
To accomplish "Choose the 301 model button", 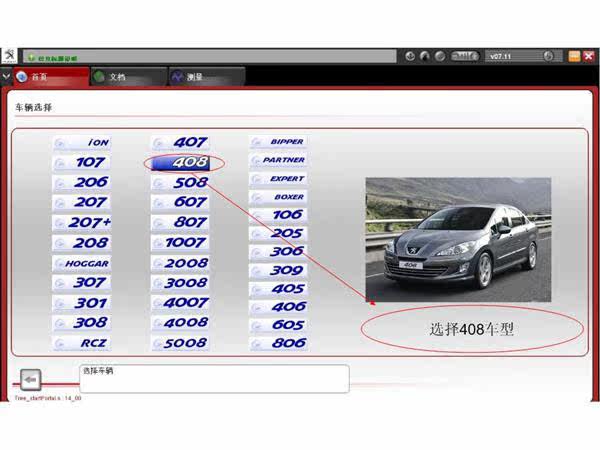I will click(x=82, y=303).
